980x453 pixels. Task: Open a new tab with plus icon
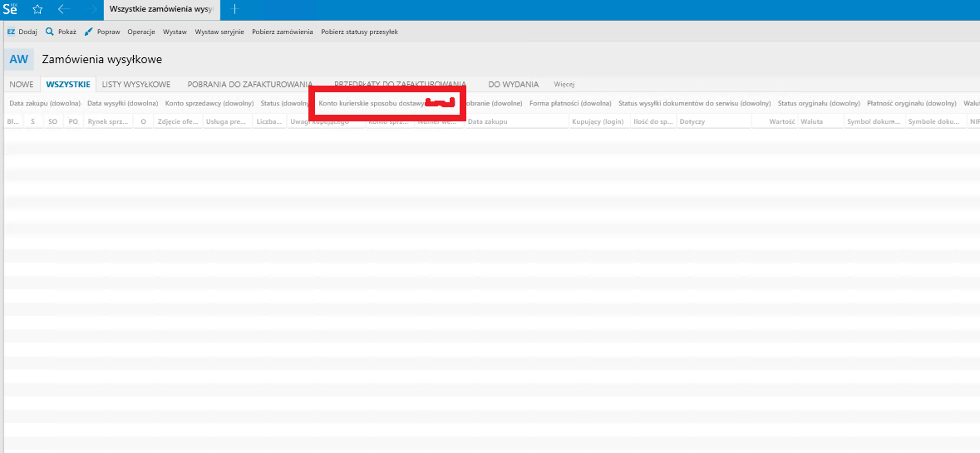coord(234,9)
